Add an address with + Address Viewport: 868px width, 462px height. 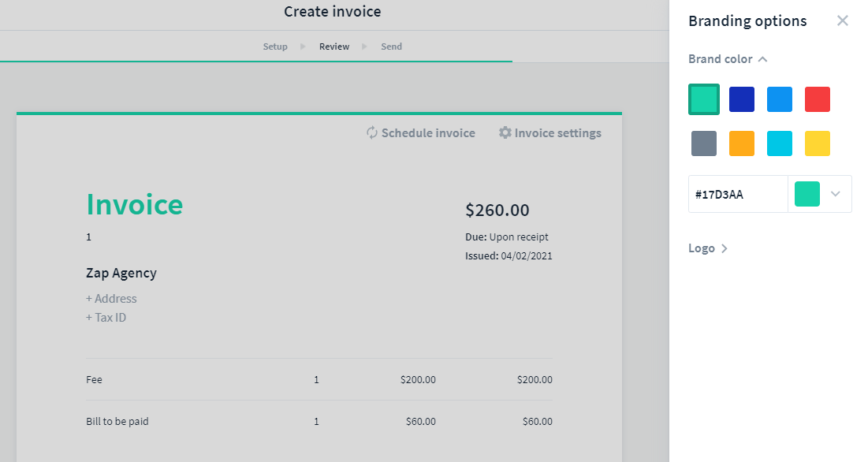pyautogui.click(x=111, y=298)
